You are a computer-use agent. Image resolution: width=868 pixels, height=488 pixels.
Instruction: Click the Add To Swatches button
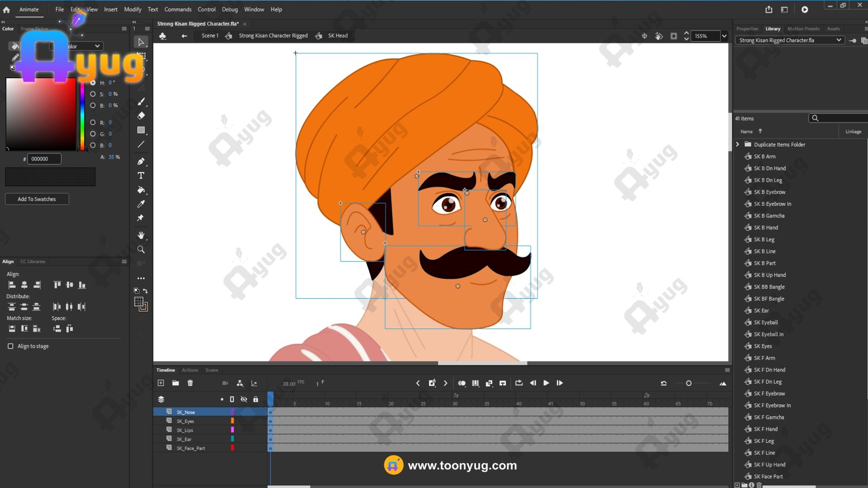point(37,199)
